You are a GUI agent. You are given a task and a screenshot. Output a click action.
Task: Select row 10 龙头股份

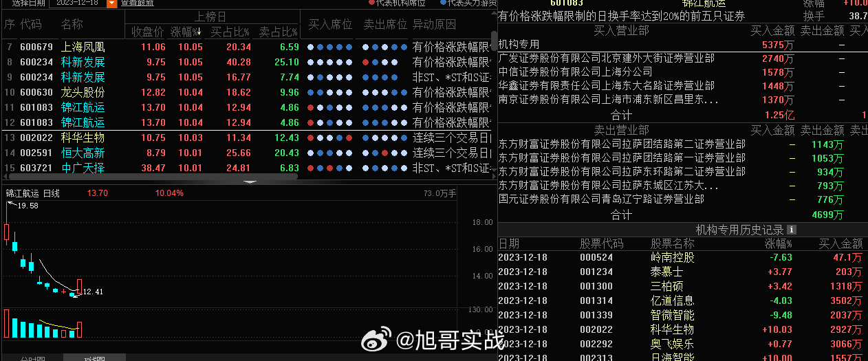coord(247,92)
